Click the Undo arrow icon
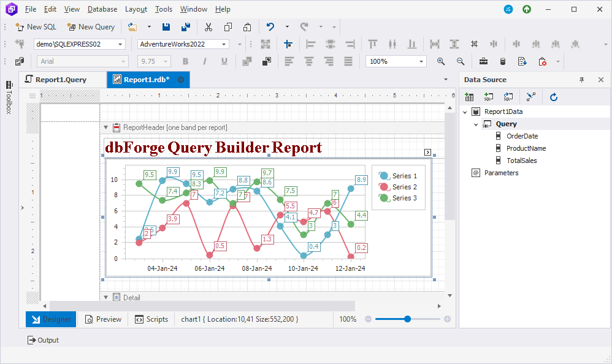 270,27
